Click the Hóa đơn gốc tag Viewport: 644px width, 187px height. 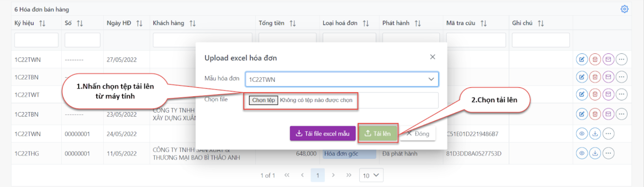tap(349, 154)
